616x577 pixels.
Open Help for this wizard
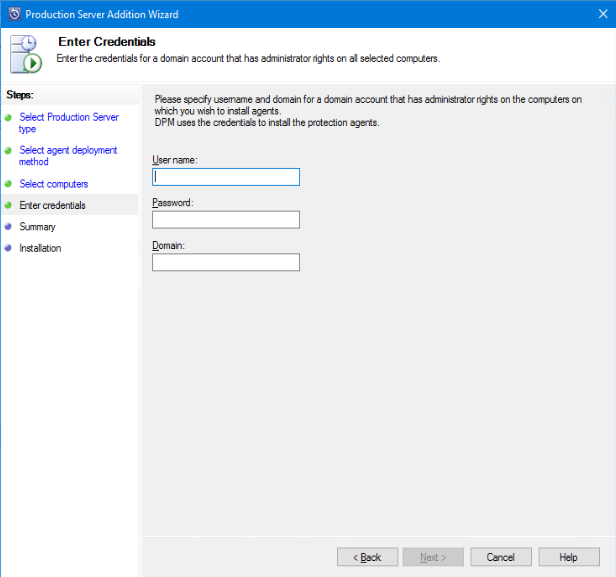click(x=569, y=557)
